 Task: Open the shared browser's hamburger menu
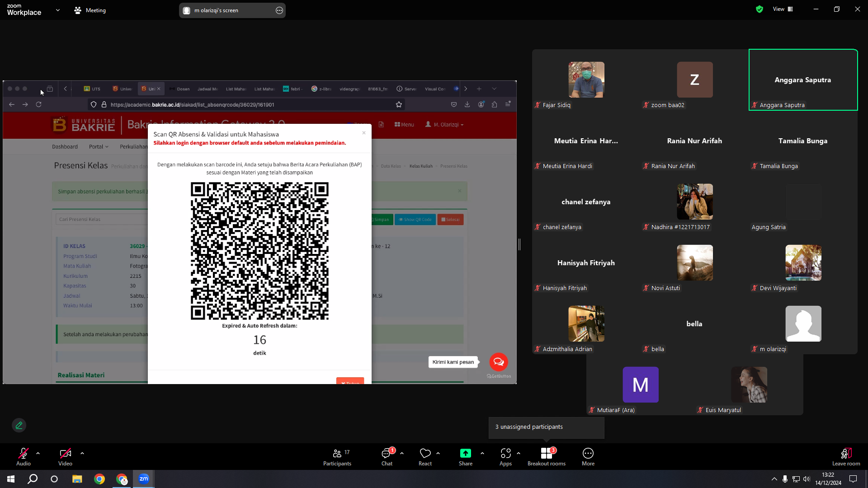point(508,104)
